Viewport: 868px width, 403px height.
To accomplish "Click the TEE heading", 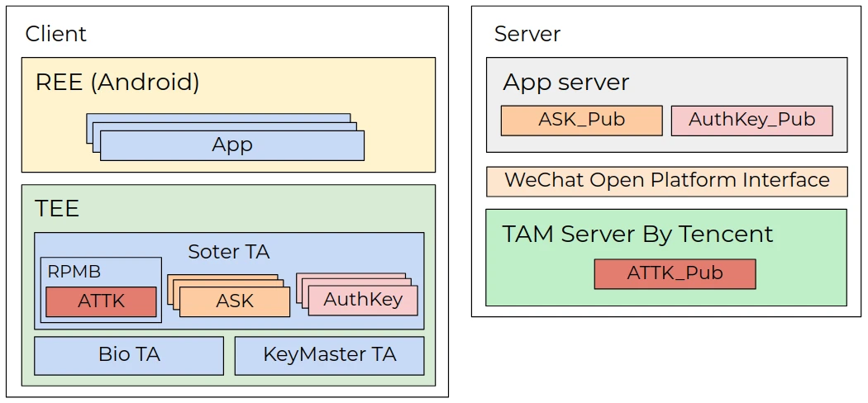I will pos(57,208).
